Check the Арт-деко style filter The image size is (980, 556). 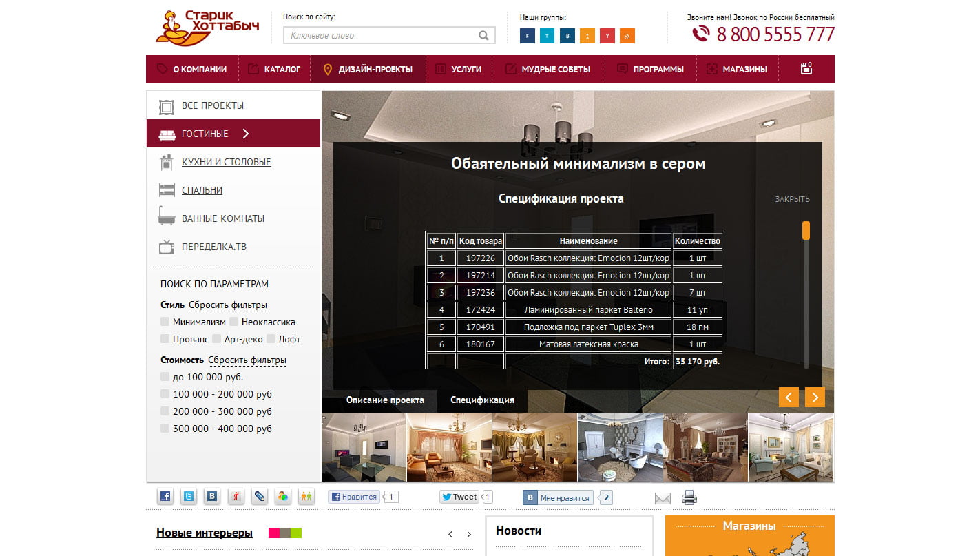(x=217, y=339)
